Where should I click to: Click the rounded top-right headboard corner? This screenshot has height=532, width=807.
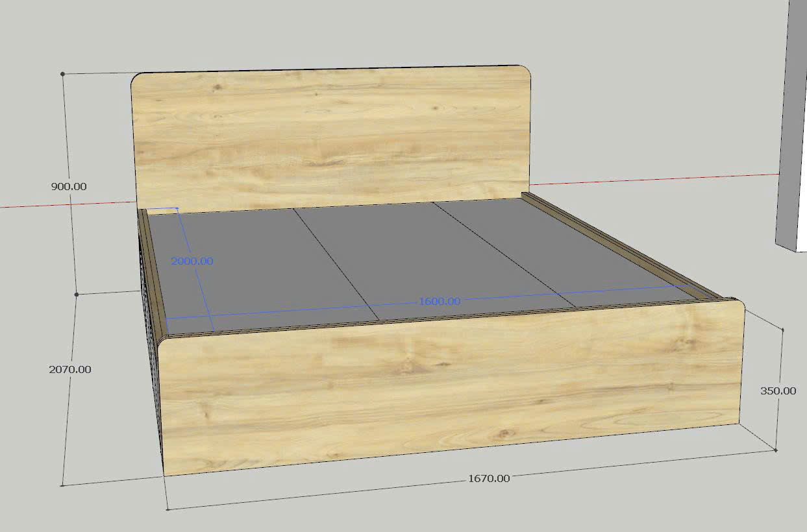tap(525, 71)
